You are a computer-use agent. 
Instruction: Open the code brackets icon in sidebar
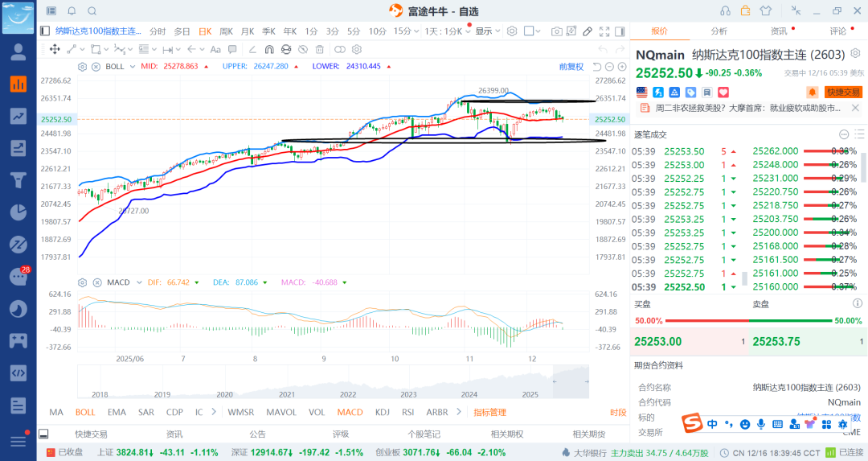18,373
